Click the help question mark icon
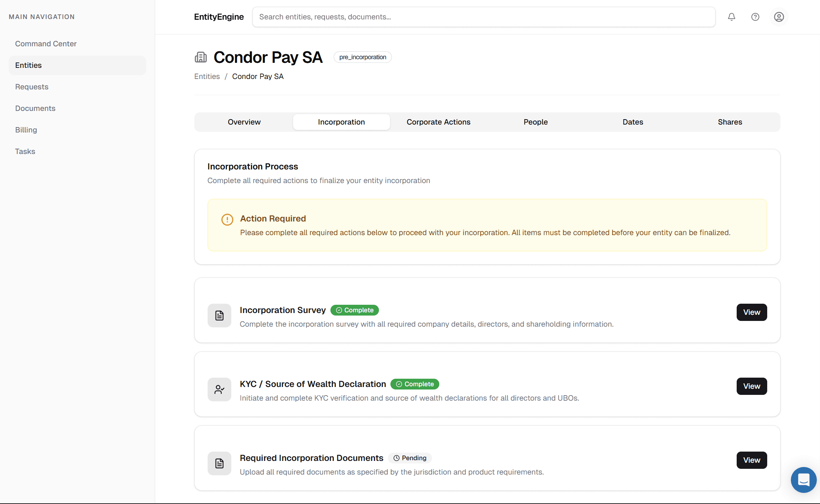This screenshot has width=820, height=504. coord(755,17)
